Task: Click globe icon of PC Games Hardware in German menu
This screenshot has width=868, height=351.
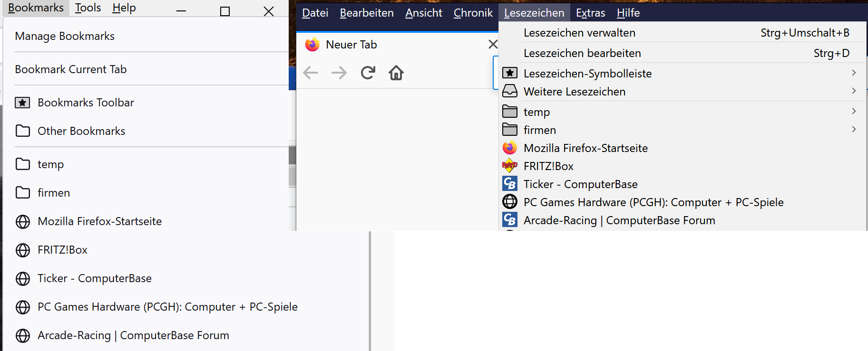Action: (x=510, y=201)
